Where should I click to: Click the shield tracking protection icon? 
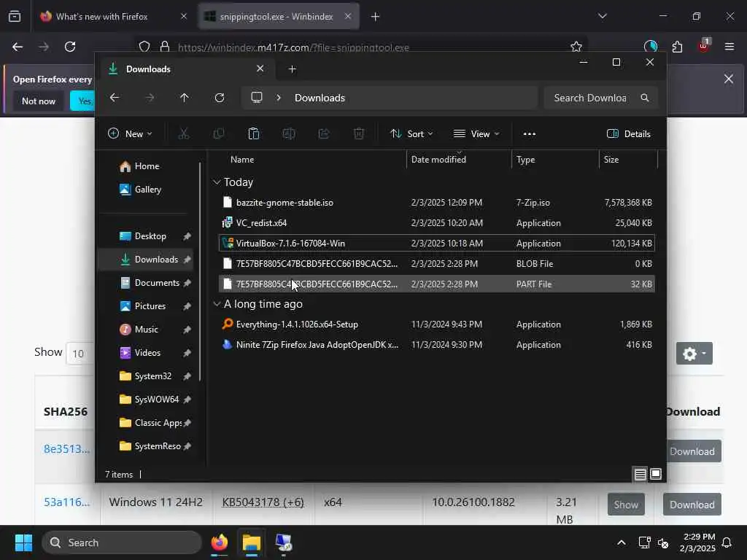click(x=144, y=47)
